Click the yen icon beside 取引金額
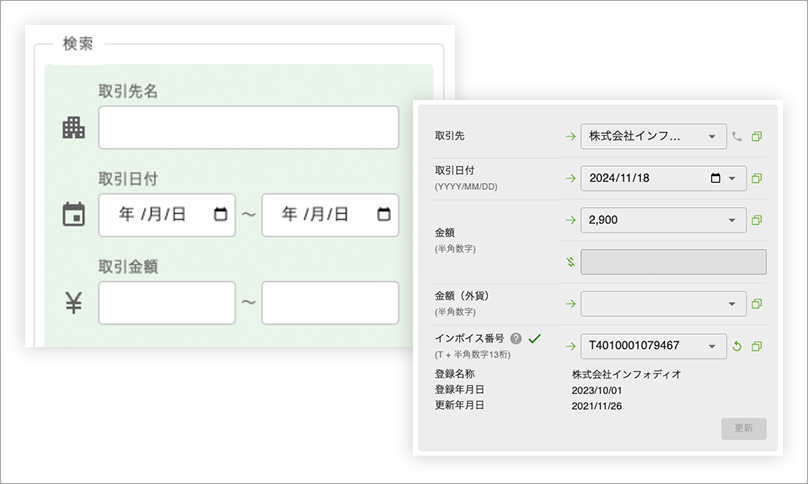Image resolution: width=808 pixels, height=484 pixels. tap(74, 303)
